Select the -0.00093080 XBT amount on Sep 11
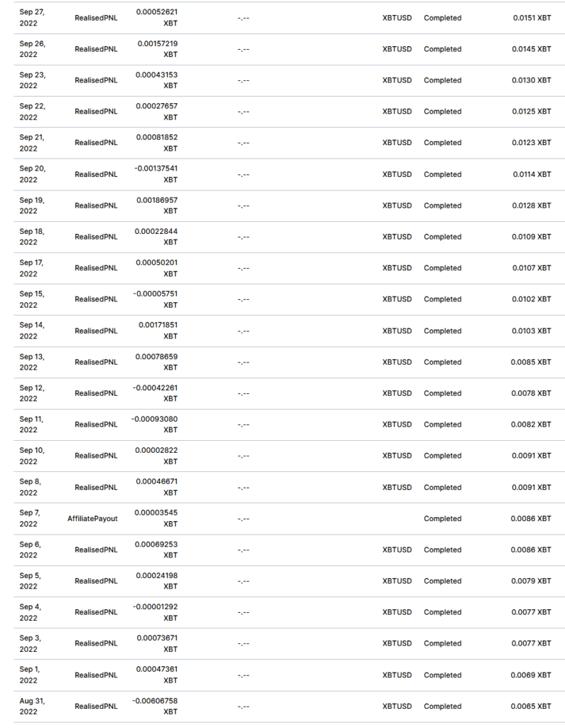Image resolution: width=565 pixels, height=728 pixels. pos(155,424)
